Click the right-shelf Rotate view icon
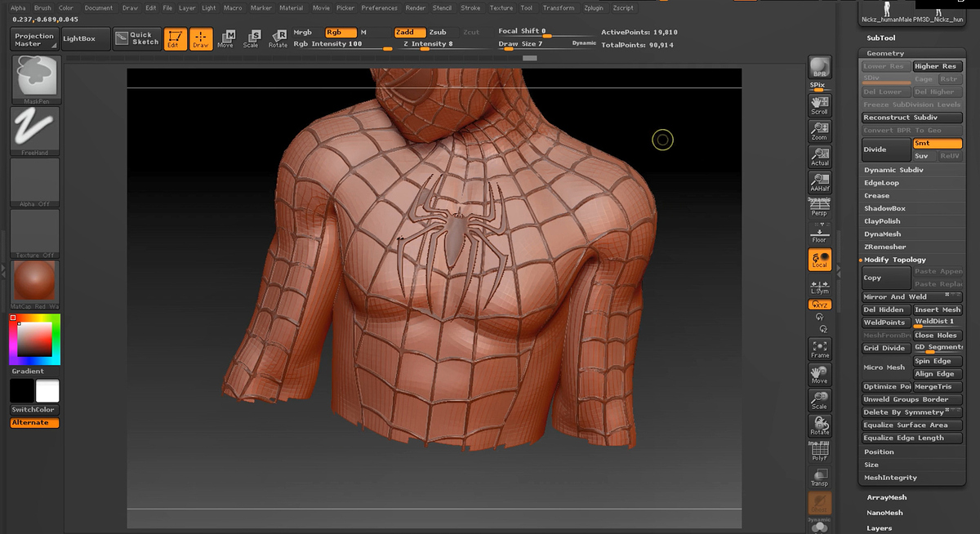Screen dimensions: 980x534 tap(820, 425)
